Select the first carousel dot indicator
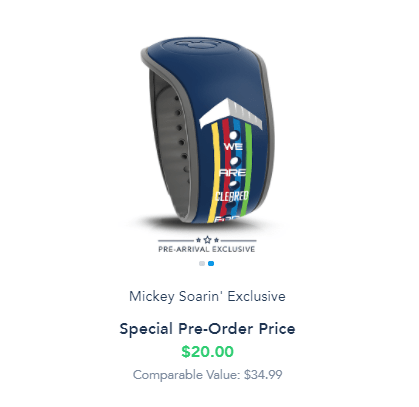 pos(202,263)
